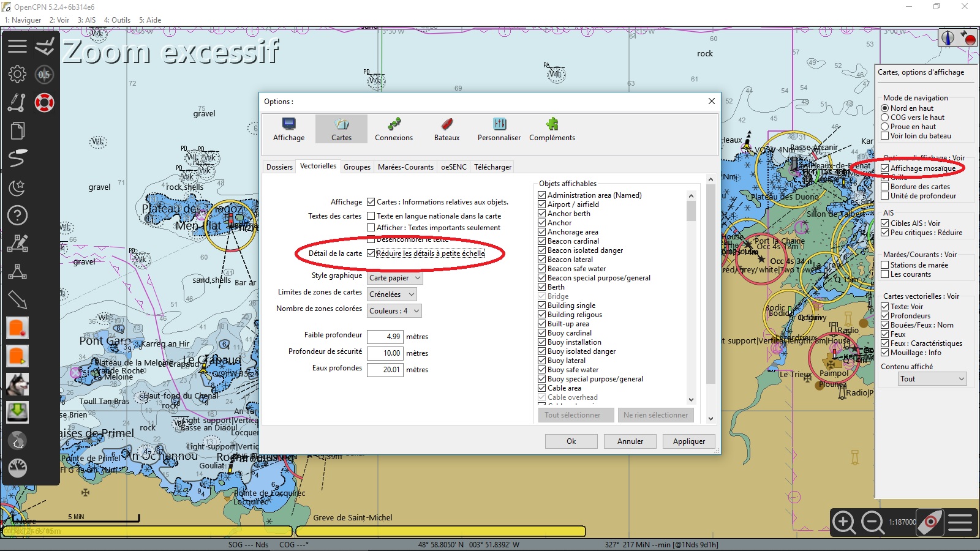
Task: Open the 'Contenu affiché' Tout dropdown
Action: (932, 379)
